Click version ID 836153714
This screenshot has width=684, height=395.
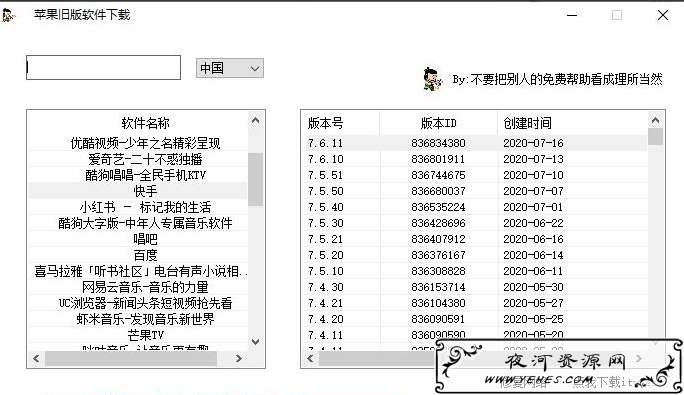pyautogui.click(x=438, y=287)
